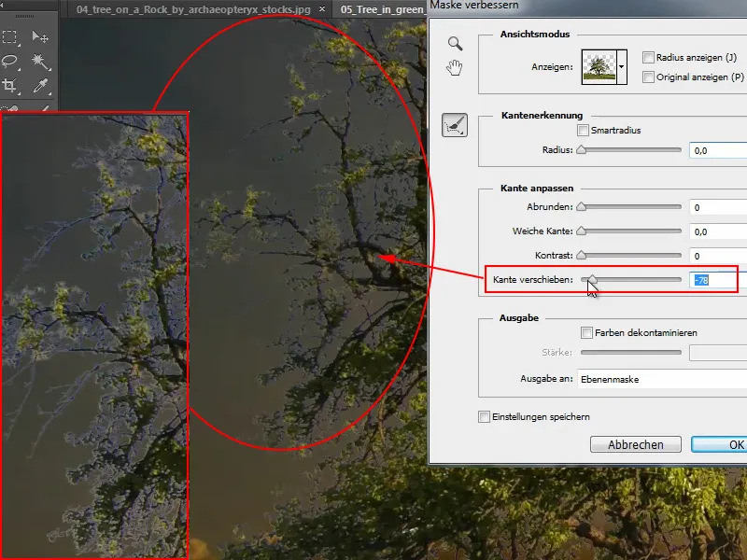The height and width of the screenshot is (560, 747).
Task: Click the Weiche Kante slider handle
Action: click(x=581, y=231)
